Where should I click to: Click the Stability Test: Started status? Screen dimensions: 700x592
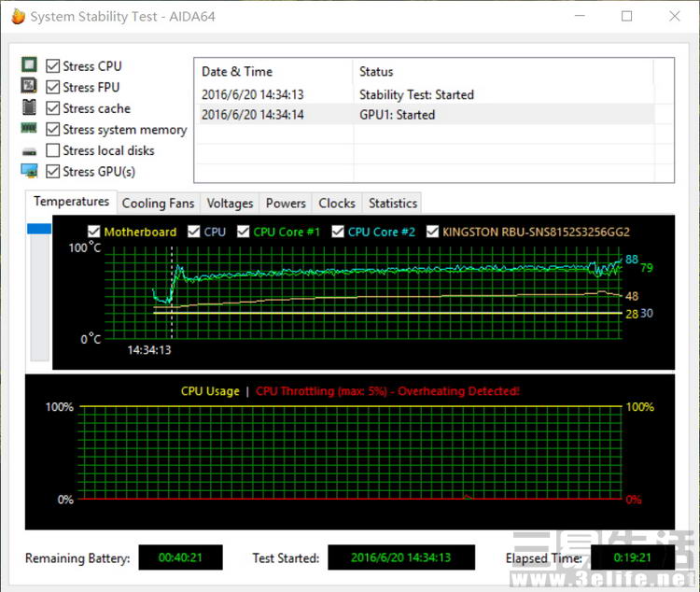(x=416, y=94)
